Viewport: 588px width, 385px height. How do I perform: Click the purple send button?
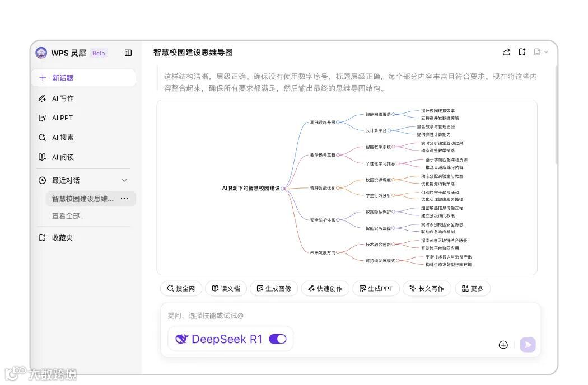coord(528,345)
